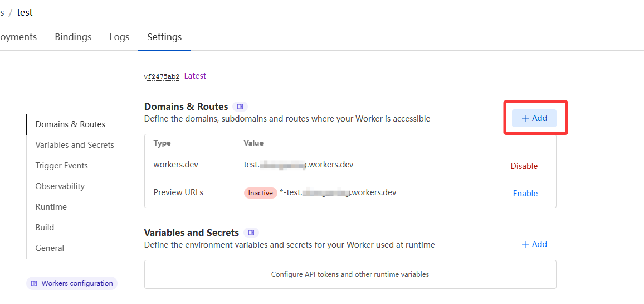This screenshot has height=304, width=644.
Task: Click the test workers.dev domain value
Action: 299,165
